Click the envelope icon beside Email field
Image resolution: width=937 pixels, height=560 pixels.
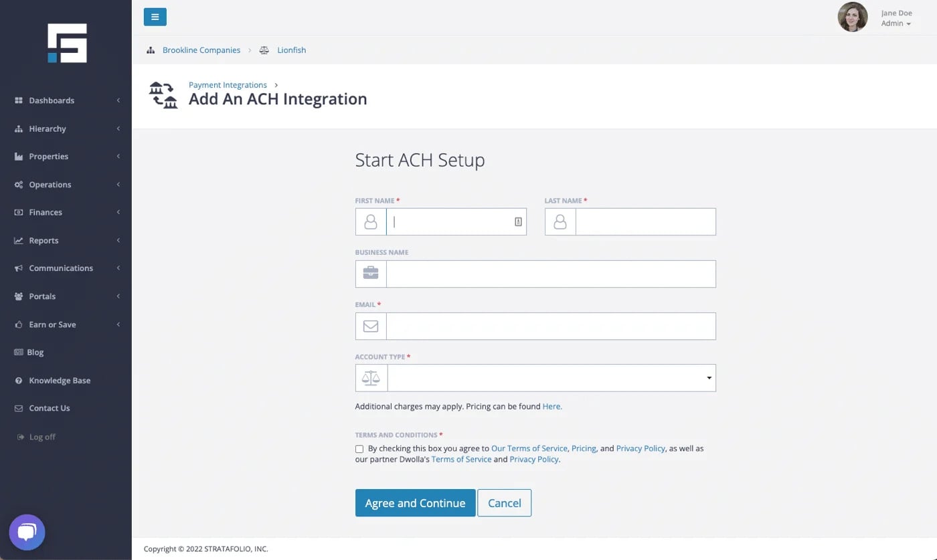pos(371,326)
